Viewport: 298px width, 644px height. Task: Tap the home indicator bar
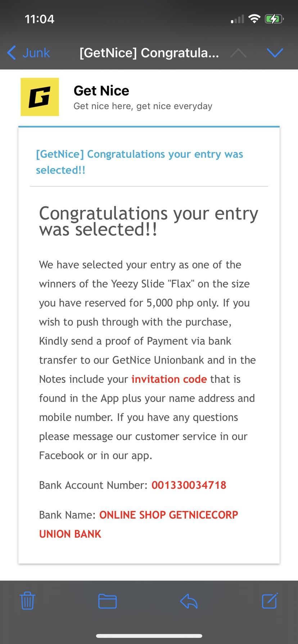[149, 636]
